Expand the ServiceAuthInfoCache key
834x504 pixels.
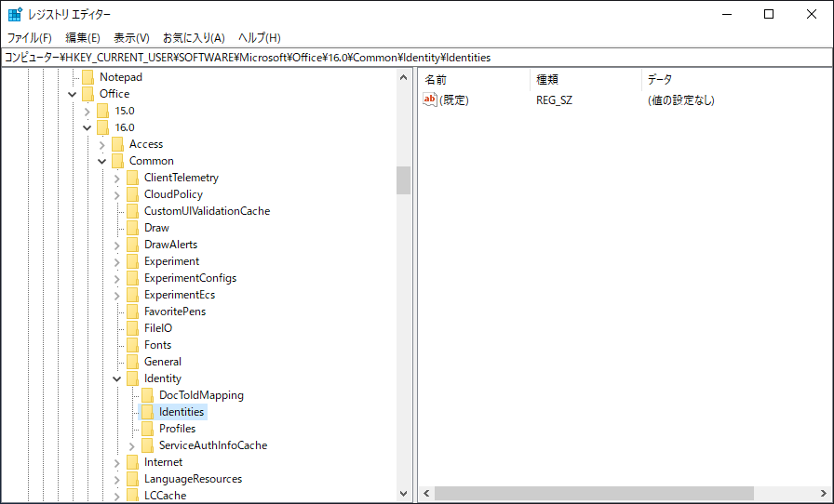click(132, 446)
